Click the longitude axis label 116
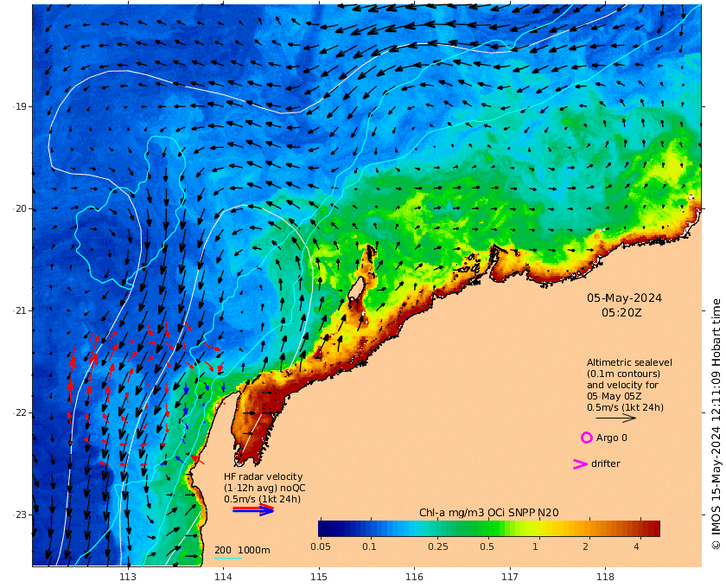Image resolution: width=726 pixels, height=588 pixels. click(x=414, y=577)
